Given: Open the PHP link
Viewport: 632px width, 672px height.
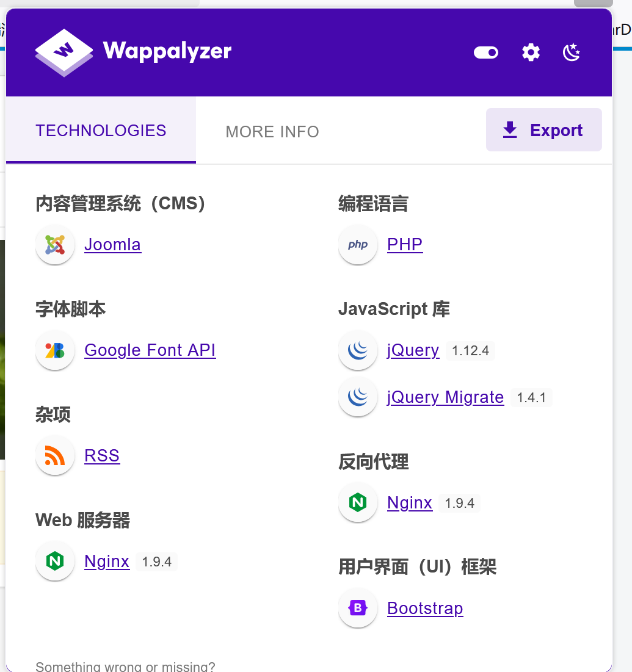Looking at the screenshot, I should pos(405,245).
